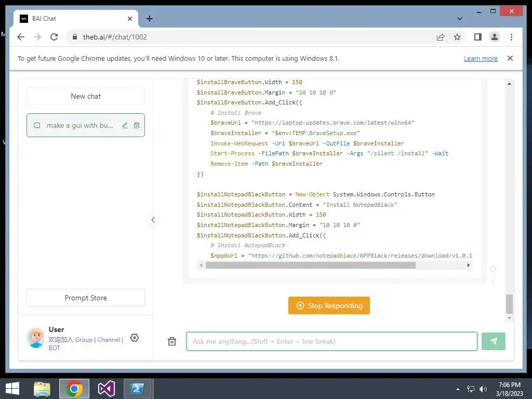Click chat scrollbar down arrow
532x399 pixels.
509,318
